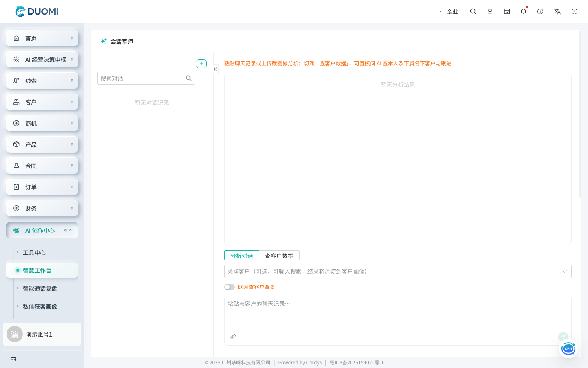Go to 首页 in the sidebar
This screenshot has width=588, height=368.
[42, 38]
